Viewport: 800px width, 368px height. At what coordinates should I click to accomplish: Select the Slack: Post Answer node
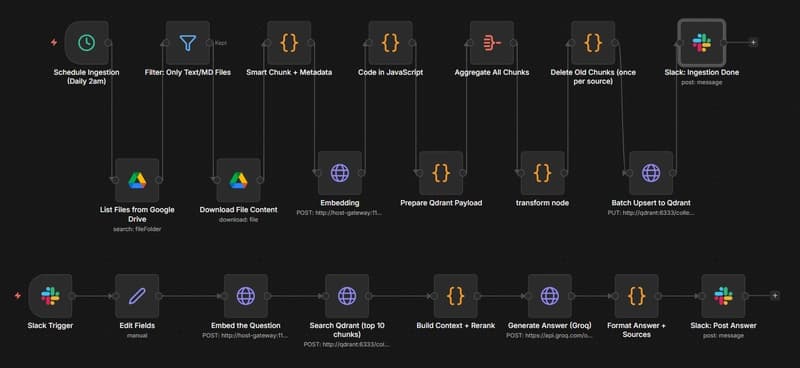[x=723, y=296]
